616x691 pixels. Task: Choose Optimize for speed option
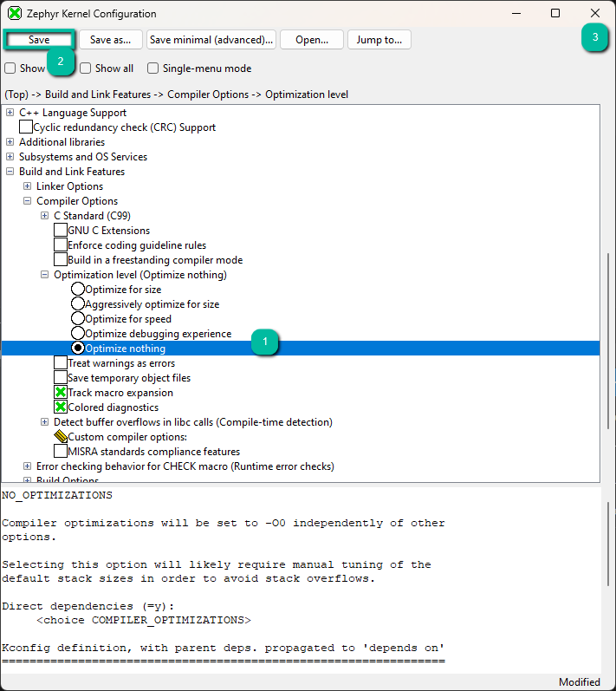click(x=78, y=319)
